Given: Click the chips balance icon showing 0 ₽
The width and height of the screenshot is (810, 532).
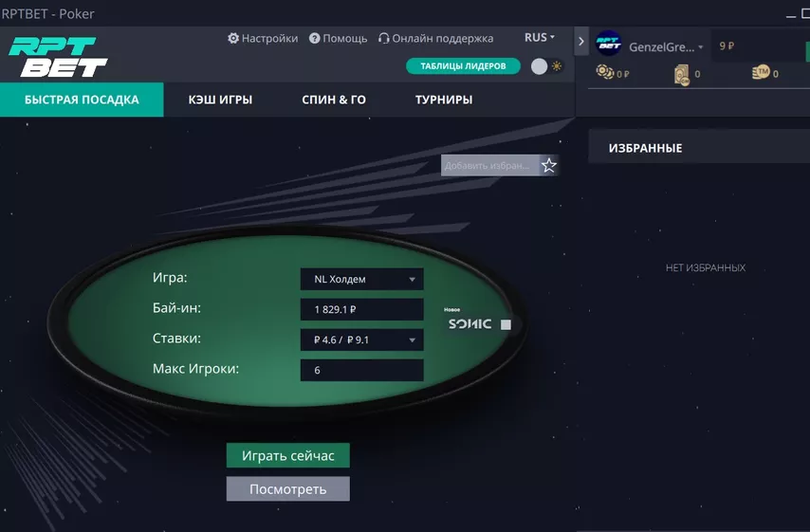Looking at the screenshot, I should [x=604, y=71].
